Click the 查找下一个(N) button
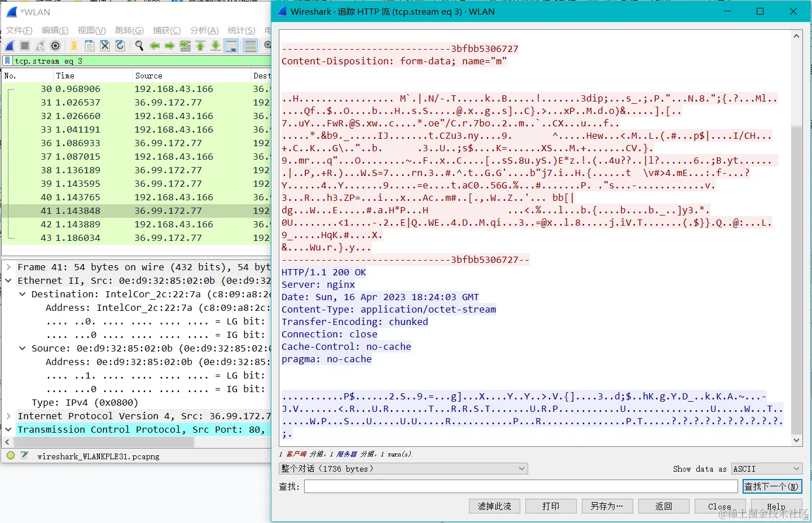812x523 pixels. [x=772, y=486]
